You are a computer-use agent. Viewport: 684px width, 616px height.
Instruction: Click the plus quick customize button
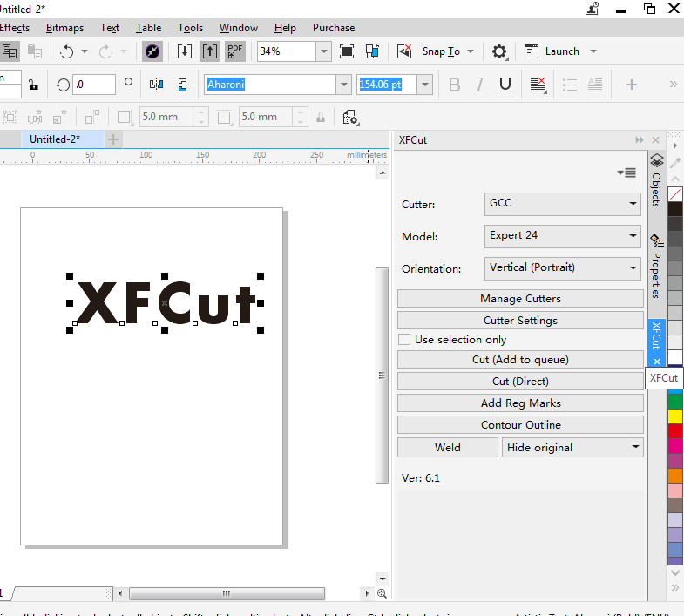(x=631, y=85)
